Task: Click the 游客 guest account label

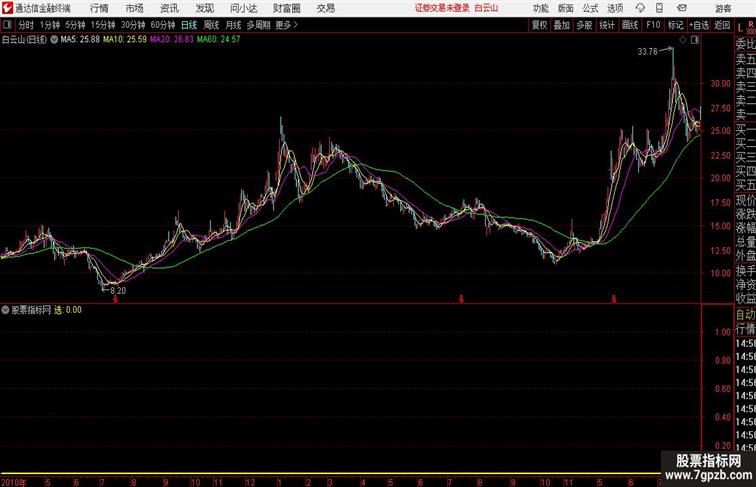Action: pos(723,8)
